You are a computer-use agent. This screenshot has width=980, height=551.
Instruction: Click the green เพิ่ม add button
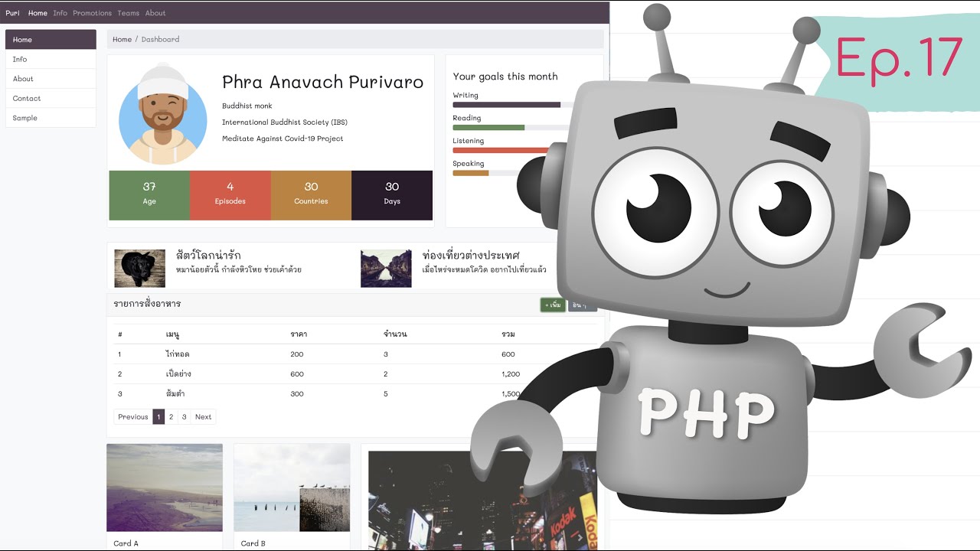(x=553, y=305)
